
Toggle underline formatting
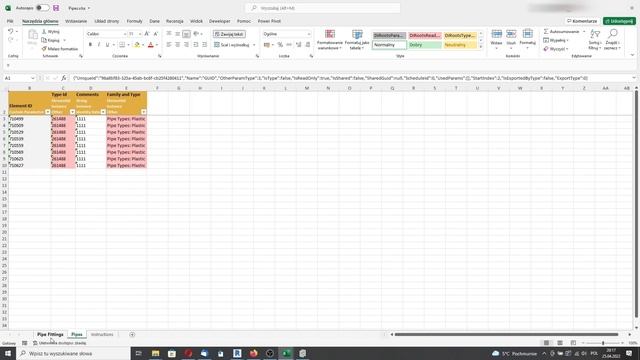[107, 44]
